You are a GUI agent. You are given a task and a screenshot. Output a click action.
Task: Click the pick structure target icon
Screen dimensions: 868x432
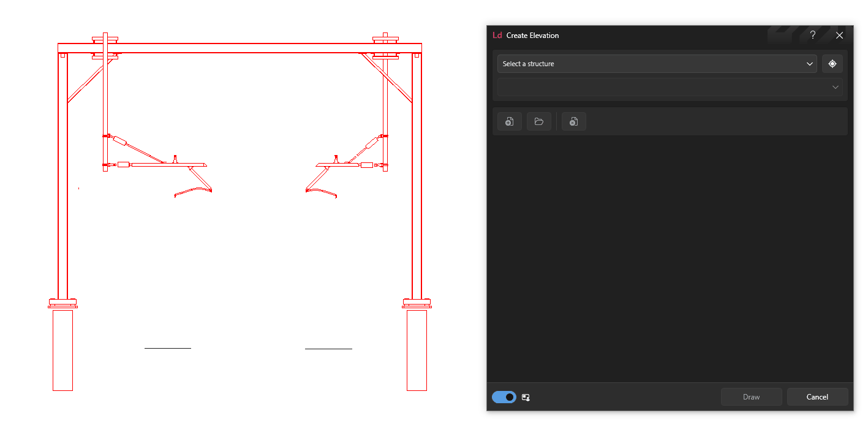pos(832,64)
